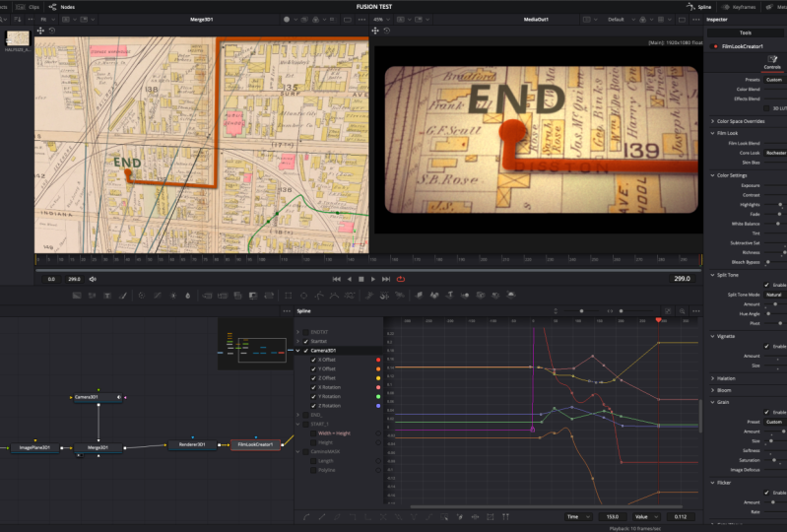Open the Split Tone Mode Natural dropdown
This screenshot has width=787, height=532.
(774, 295)
